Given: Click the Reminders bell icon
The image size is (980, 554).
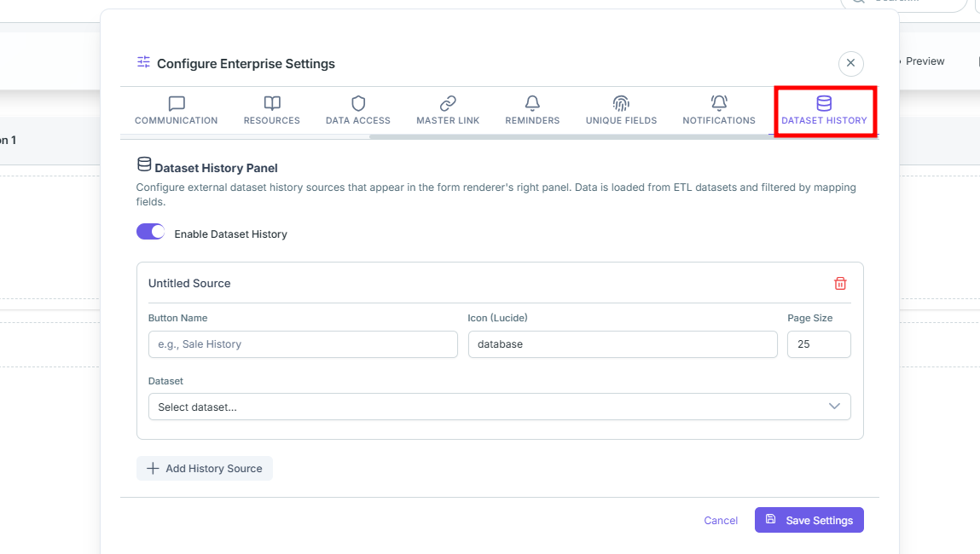Looking at the screenshot, I should [532, 103].
